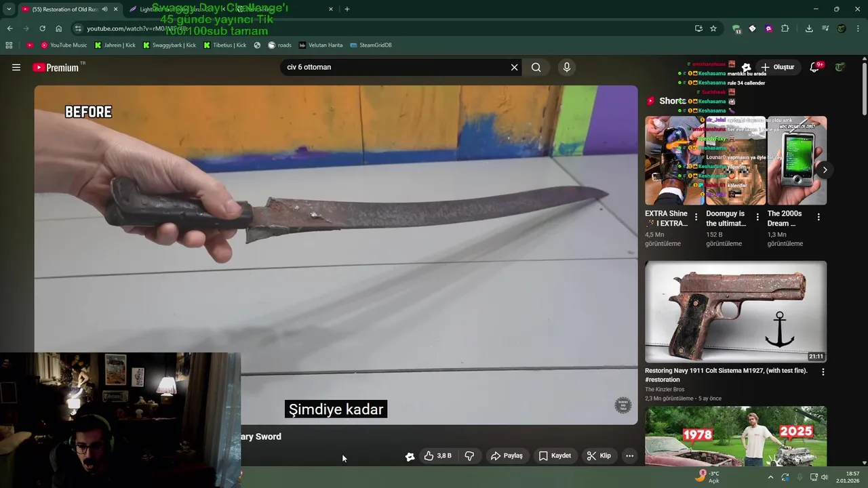Open the notifications bell

coord(814,67)
